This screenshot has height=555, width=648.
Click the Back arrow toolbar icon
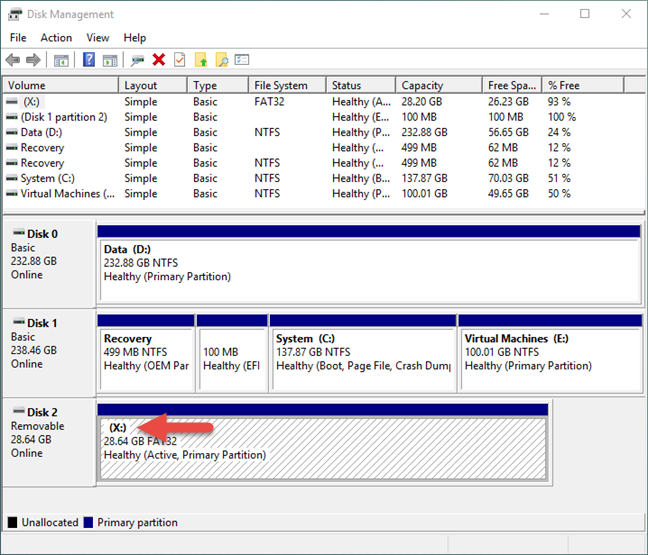(x=13, y=60)
